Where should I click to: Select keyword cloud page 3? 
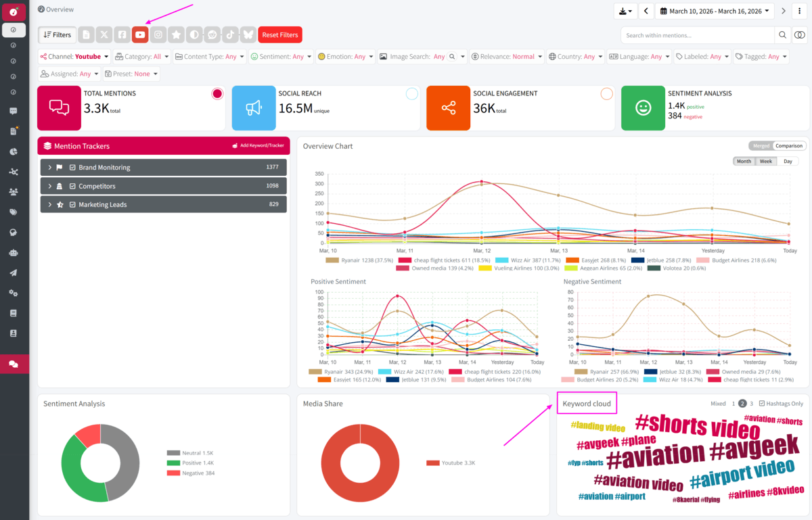751,404
